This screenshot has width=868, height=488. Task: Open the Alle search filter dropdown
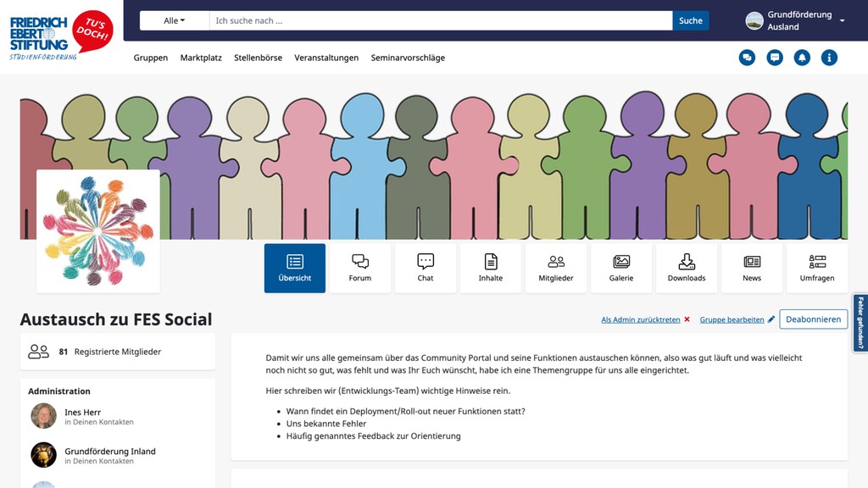click(x=175, y=20)
